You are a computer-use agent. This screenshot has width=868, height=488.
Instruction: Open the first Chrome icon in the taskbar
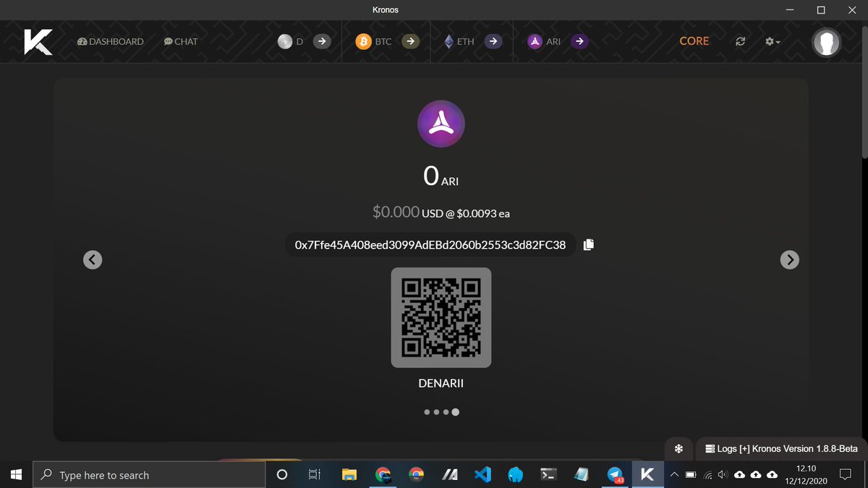[x=383, y=475]
